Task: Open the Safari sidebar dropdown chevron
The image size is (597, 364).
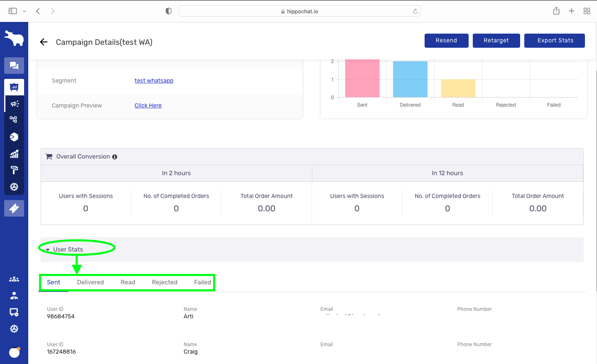Action: [x=25, y=11]
